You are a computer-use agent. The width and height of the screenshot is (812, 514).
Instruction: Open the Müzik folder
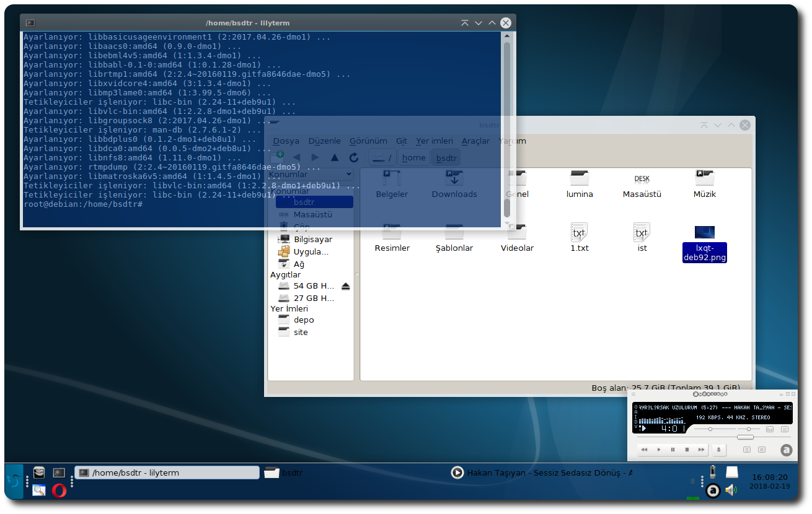[x=705, y=185]
